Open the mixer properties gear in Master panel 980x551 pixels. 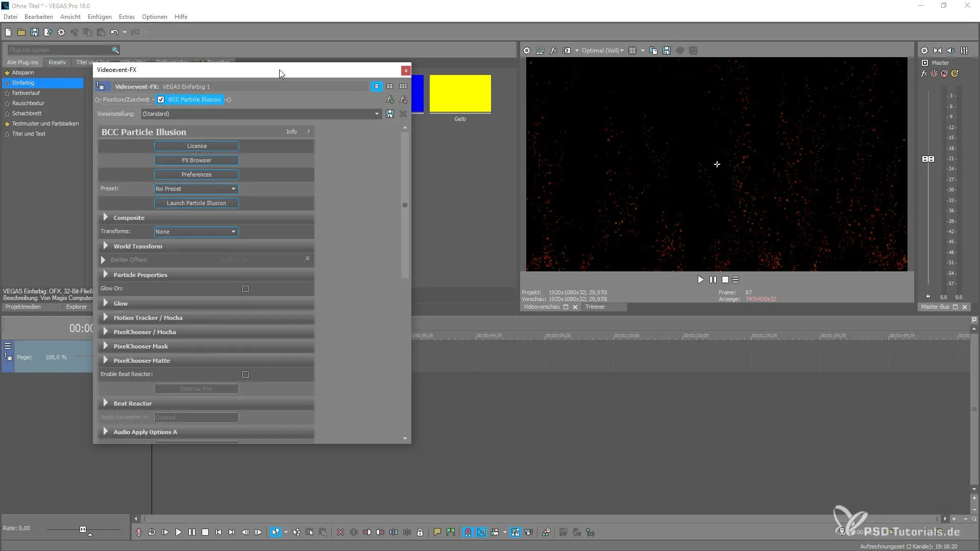tap(924, 51)
